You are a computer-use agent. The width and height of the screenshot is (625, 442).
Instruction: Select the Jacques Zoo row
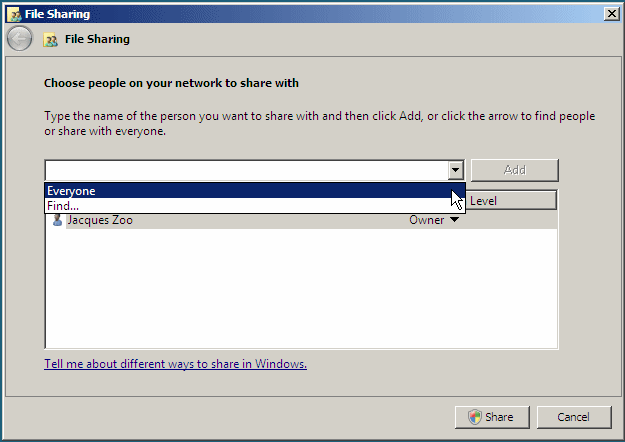[x=301, y=220]
